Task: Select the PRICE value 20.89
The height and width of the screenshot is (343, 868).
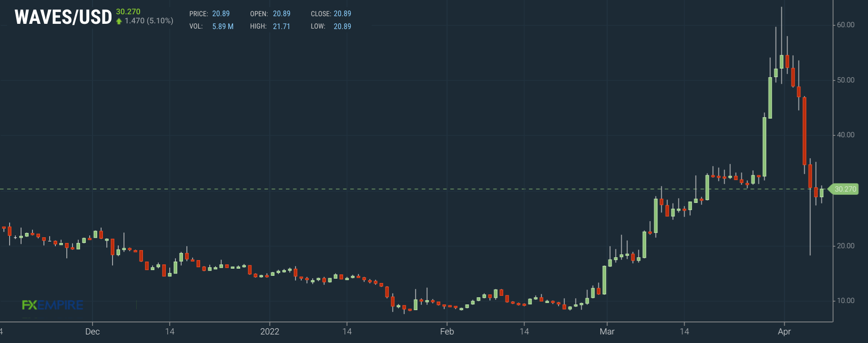Action: click(221, 14)
